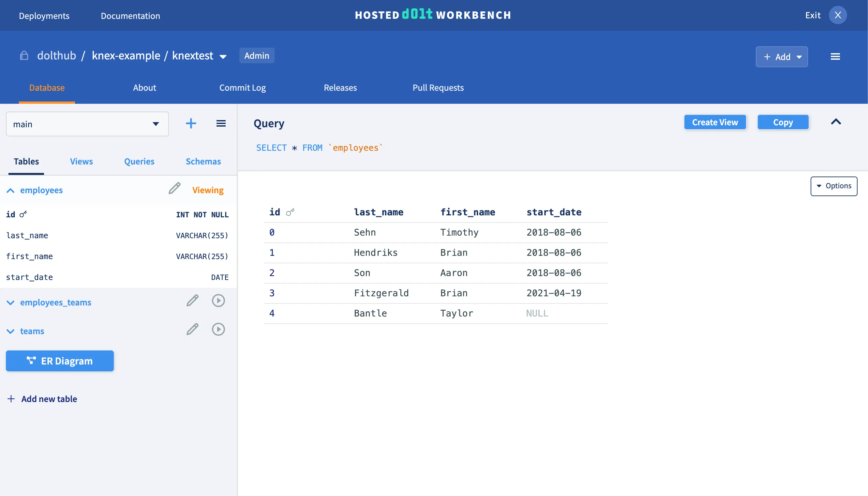Collapse the employees table columns

pyautogui.click(x=10, y=191)
